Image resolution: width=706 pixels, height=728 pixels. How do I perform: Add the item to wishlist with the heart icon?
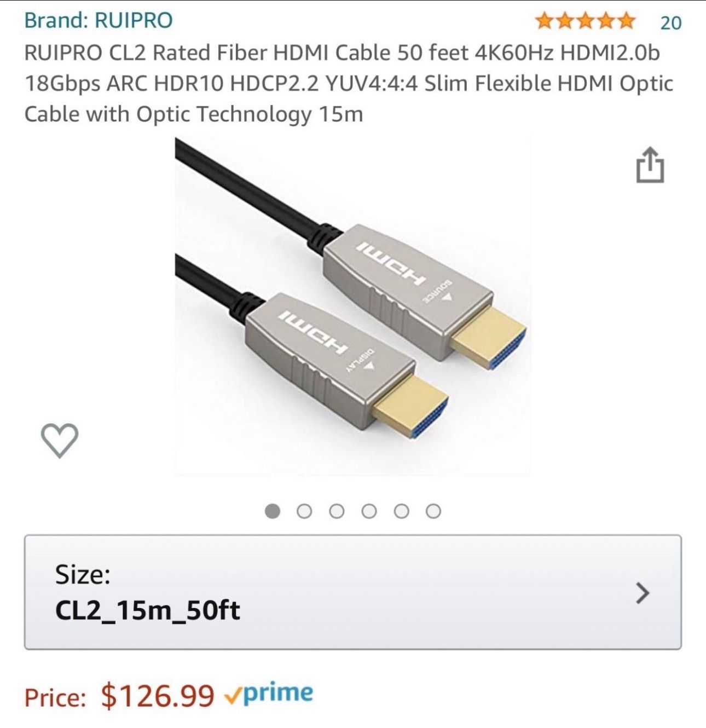pos(60,440)
